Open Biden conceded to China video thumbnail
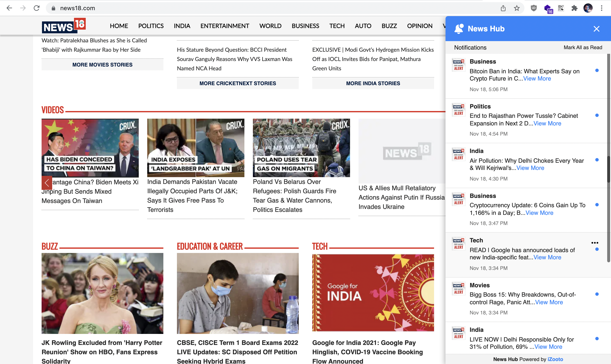This screenshot has height=364, width=611. [x=90, y=148]
